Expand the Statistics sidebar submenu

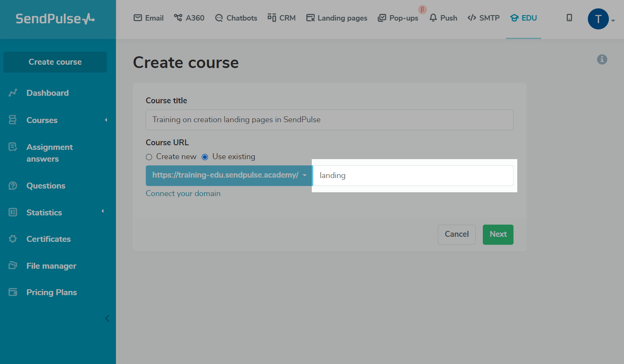coord(103,212)
